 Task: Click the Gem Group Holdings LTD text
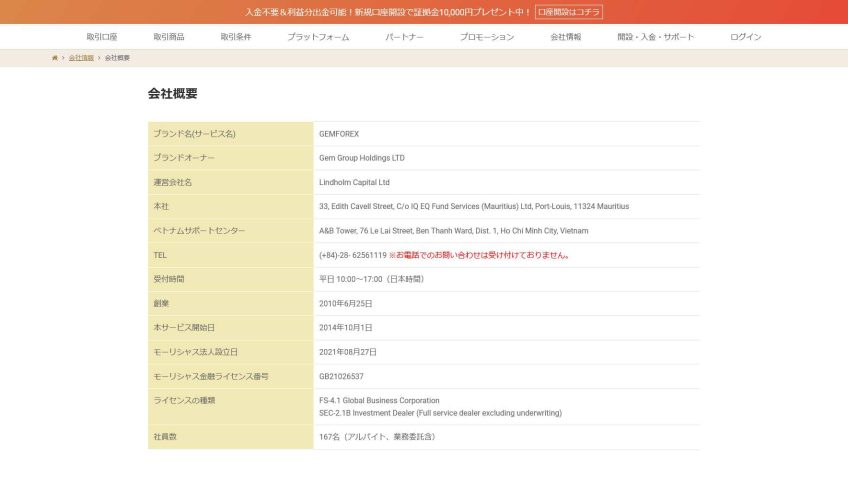pyautogui.click(x=361, y=158)
